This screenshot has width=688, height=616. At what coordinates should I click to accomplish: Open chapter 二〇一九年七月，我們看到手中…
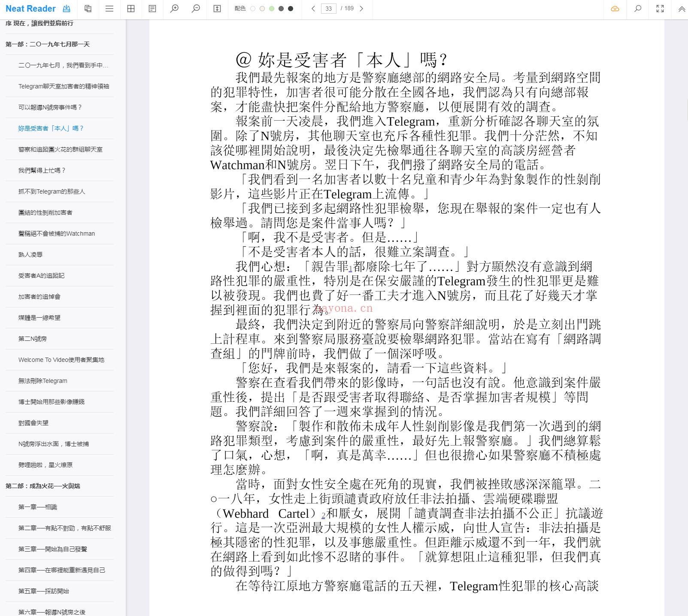point(63,65)
